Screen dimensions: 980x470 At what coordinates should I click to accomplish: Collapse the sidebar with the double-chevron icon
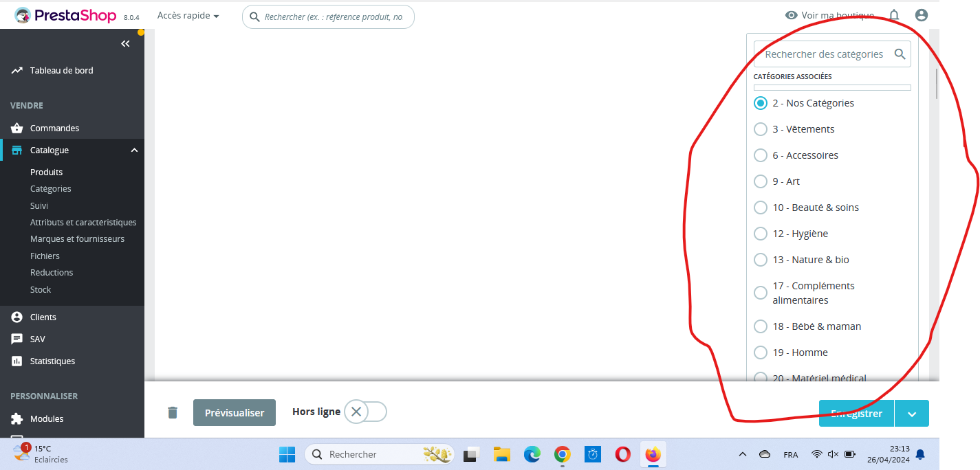pos(125,44)
